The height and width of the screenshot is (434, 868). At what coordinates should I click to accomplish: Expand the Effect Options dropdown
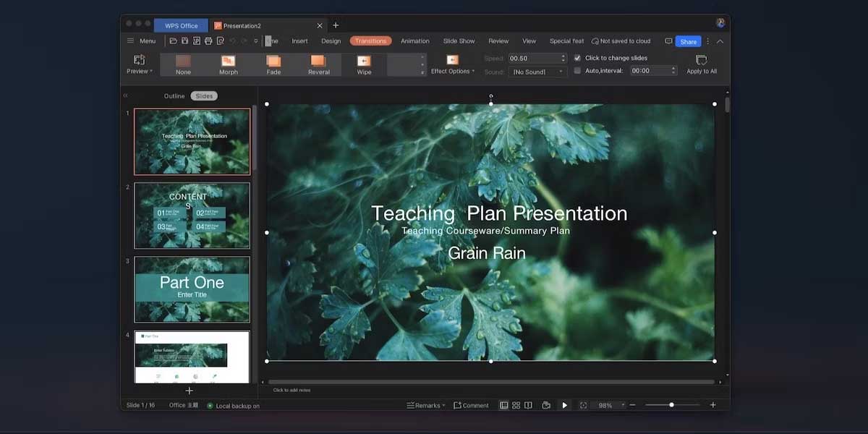point(453,71)
